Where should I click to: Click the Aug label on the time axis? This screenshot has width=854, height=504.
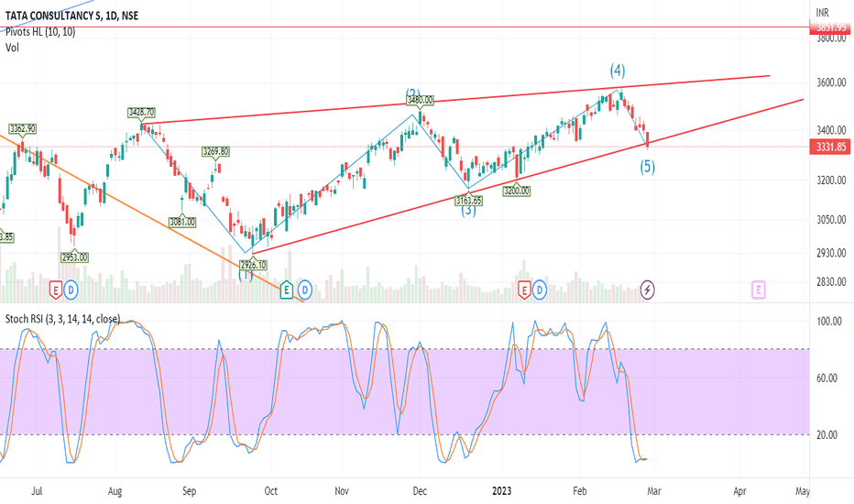(x=115, y=491)
